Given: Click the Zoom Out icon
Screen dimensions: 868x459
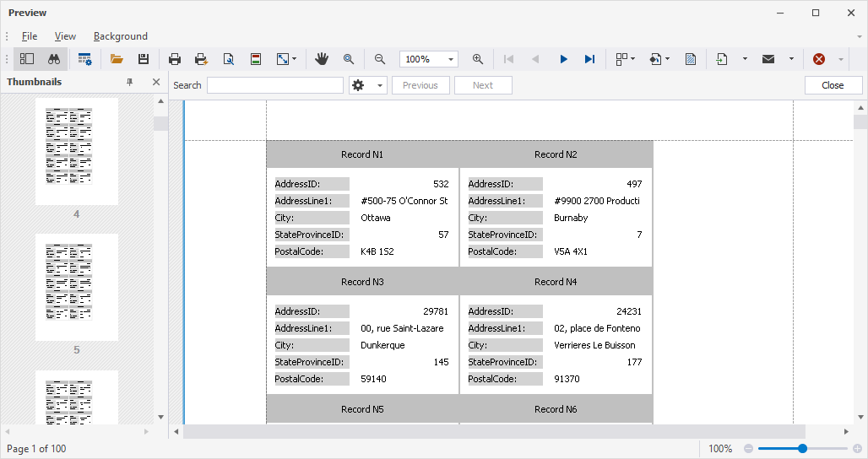Looking at the screenshot, I should 380,58.
